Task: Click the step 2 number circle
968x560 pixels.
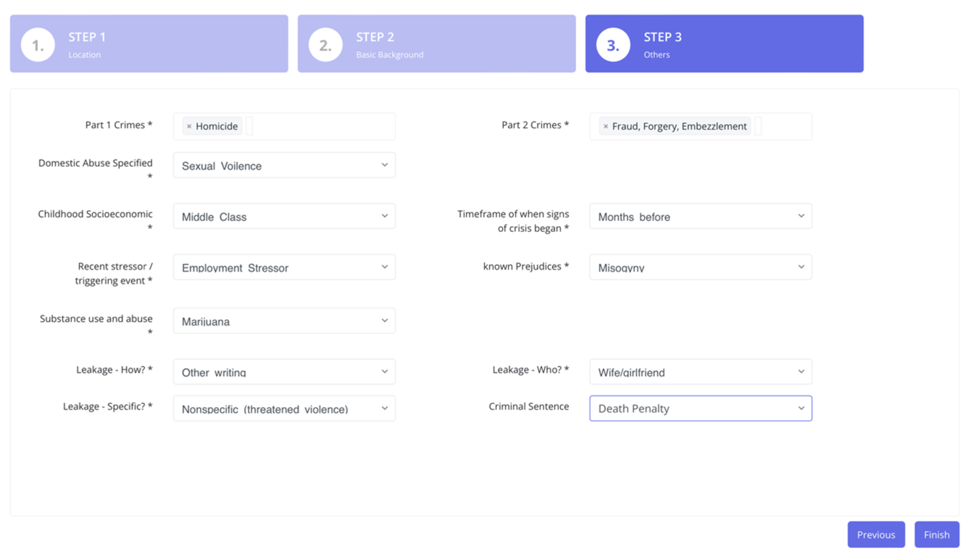Action: coord(325,45)
